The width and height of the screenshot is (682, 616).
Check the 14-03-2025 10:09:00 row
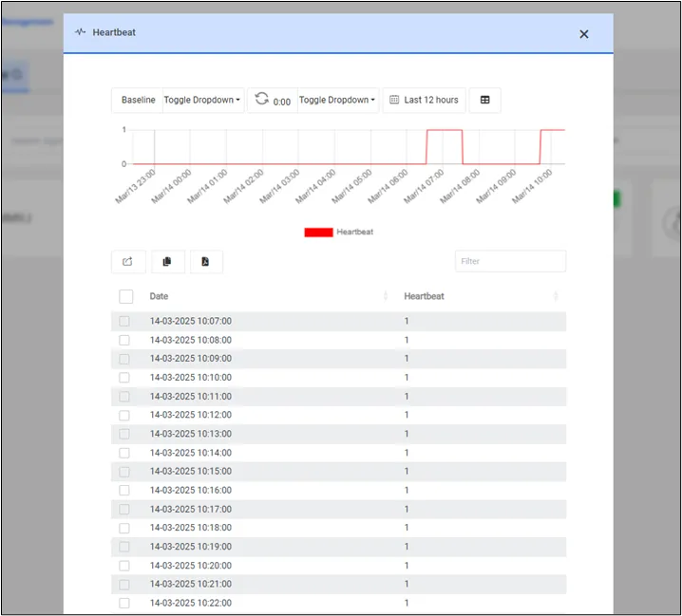(124, 359)
